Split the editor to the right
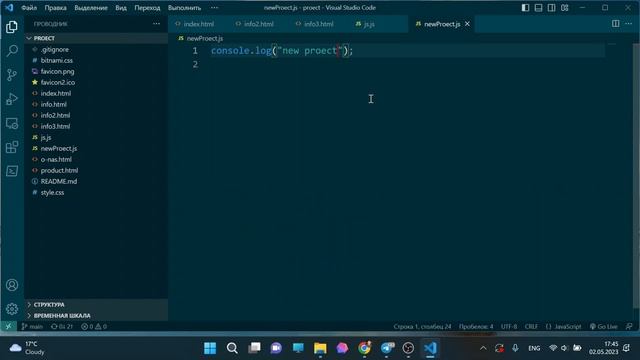This screenshot has width=640, height=360. pyautogui.click(x=616, y=24)
